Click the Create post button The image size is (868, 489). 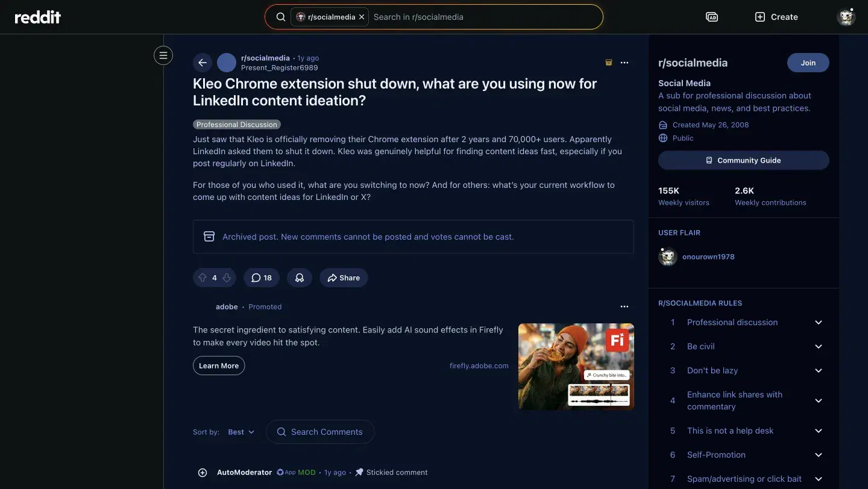[x=776, y=17]
